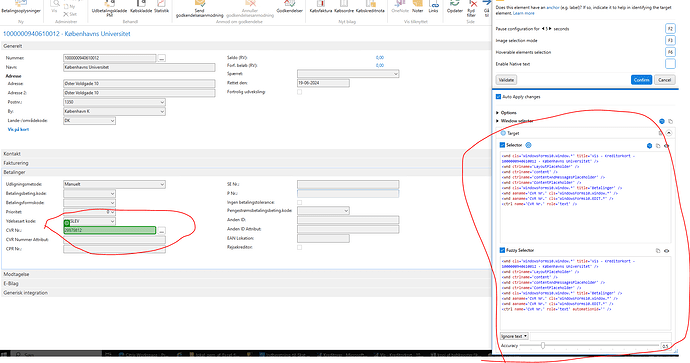Viewport: 690px width, 363px height.
Task: Click the Confirm button
Action: 641,80
